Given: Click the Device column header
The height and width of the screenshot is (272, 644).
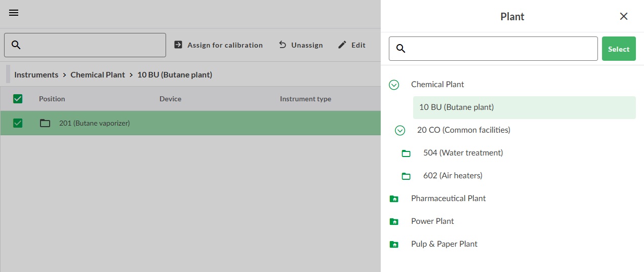Looking at the screenshot, I should click(x=170, y=99).
